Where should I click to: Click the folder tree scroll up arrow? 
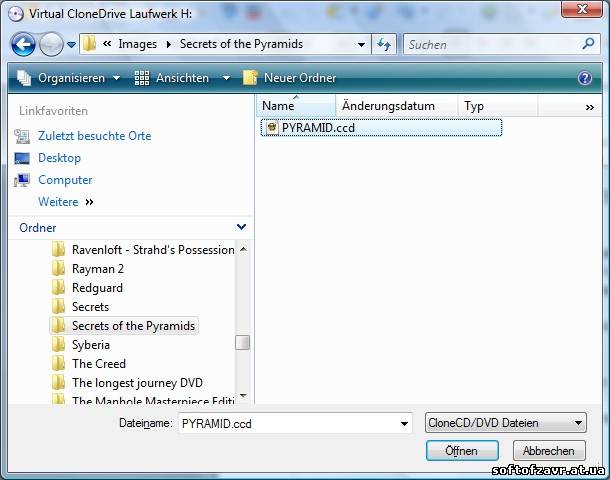(243, 249)
